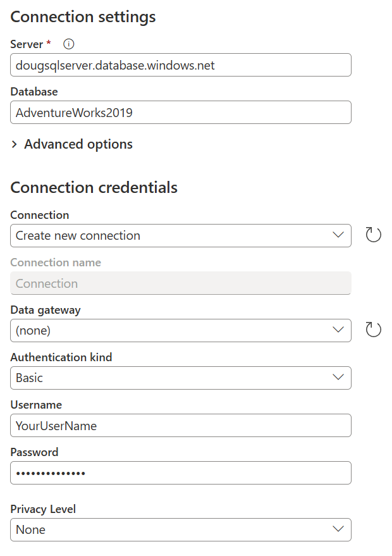Click the Connection settings heading

[83, 17]
